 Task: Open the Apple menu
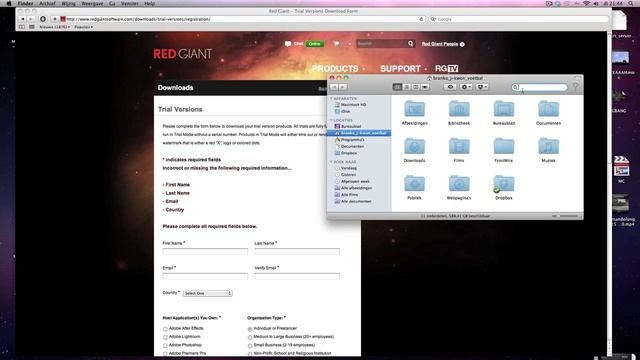(x=9, y=3)
